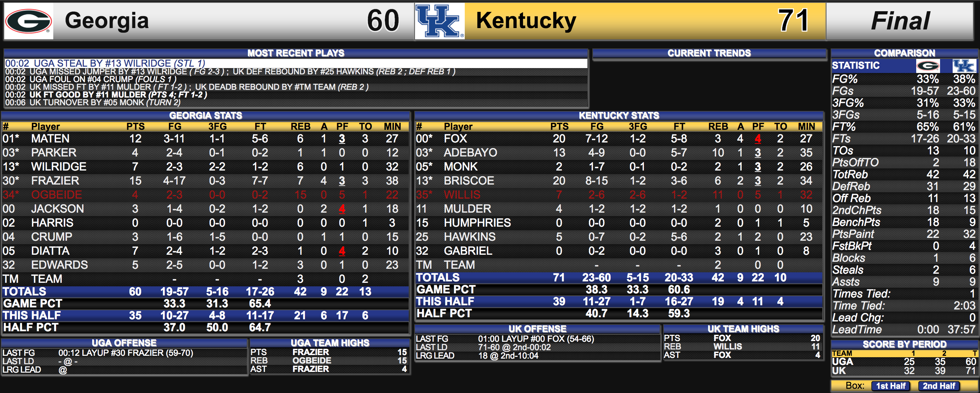Click the Georgia logo in the Comparison panel

(x=928, y=66)
